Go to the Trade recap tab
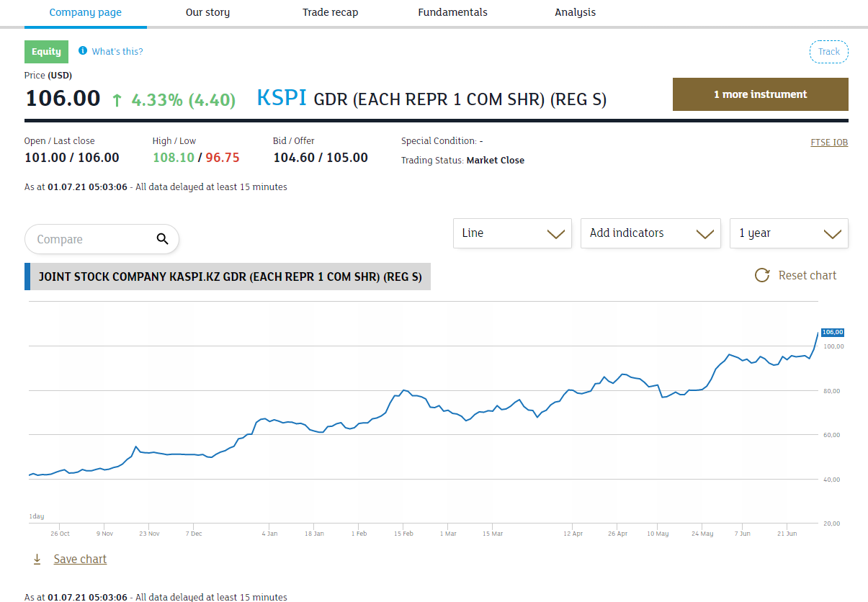The image size is (868, 602). pyautogui.click(x=330, y=12)
